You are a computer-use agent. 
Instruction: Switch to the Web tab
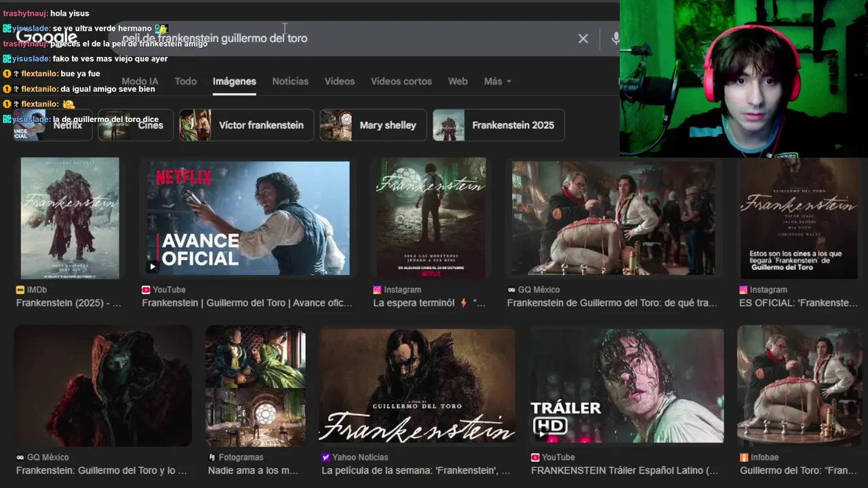(x=458, y=81)
